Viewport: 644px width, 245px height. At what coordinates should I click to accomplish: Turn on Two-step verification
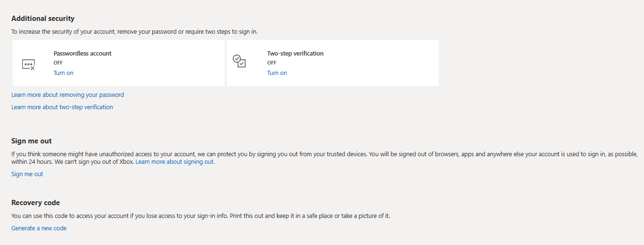(277, 73)
